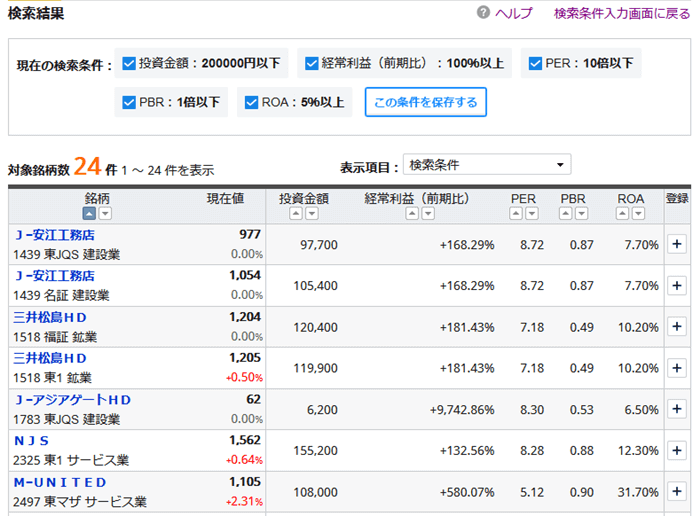Sort ROA column ascending
This screenshot has height=516, width=700.
tap(623, 214)
